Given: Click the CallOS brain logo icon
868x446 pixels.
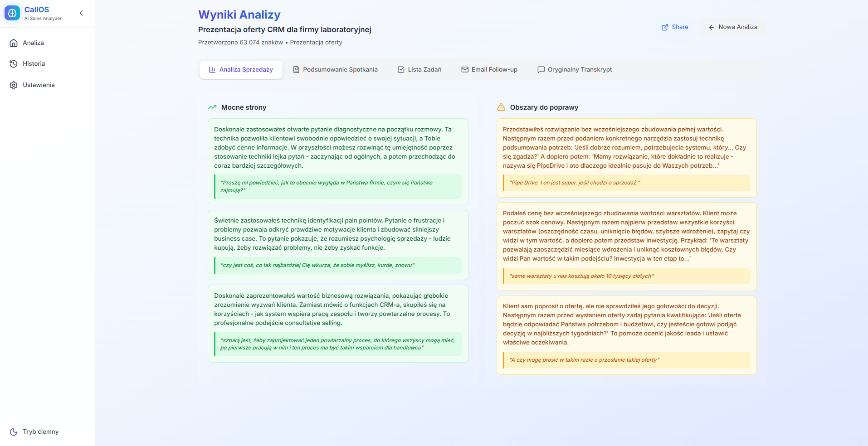Looking at the screenshot, I should point(12,13).
